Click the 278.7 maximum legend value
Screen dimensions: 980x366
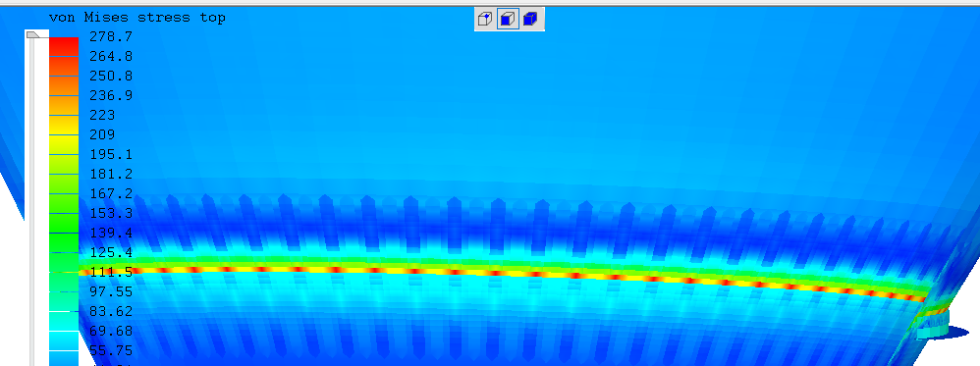click(x=111, y=37)
